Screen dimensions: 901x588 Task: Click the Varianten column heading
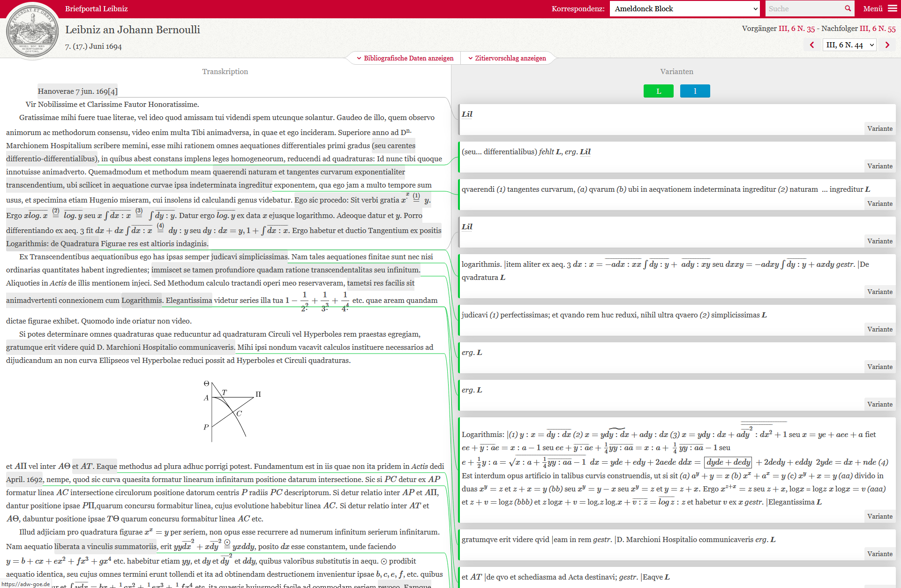(x=676, y=71)
